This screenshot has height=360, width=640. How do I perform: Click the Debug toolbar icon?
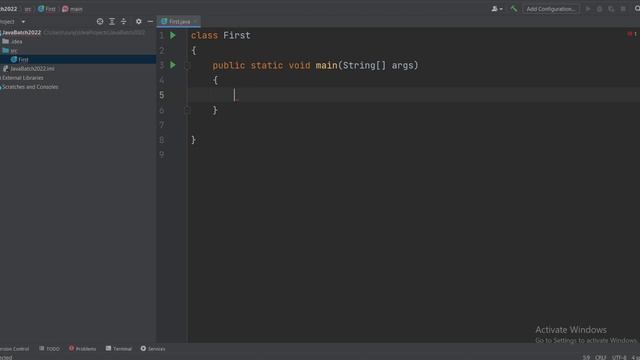point(599,9)
